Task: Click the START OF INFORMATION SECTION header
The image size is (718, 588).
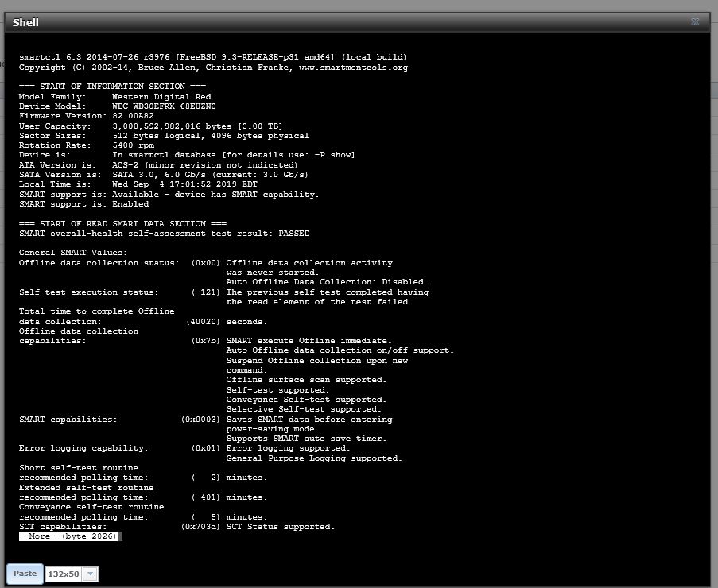Action: 112,87
